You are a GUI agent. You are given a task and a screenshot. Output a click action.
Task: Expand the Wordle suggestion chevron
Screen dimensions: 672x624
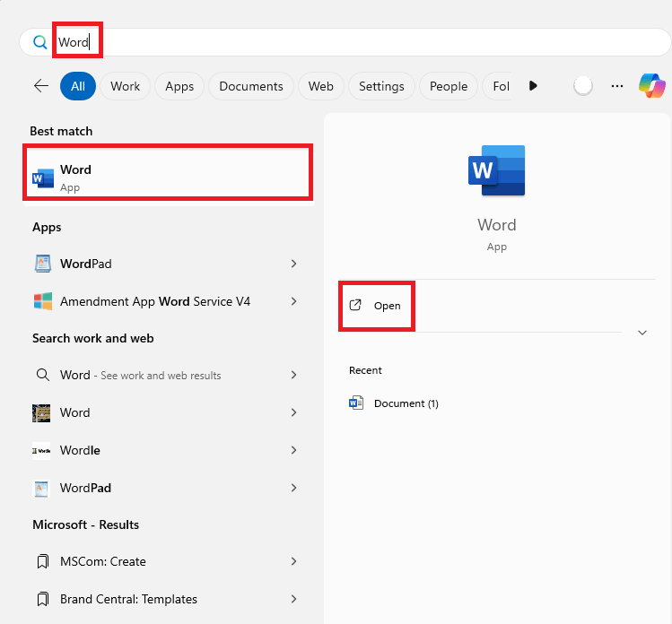(293, 450)
